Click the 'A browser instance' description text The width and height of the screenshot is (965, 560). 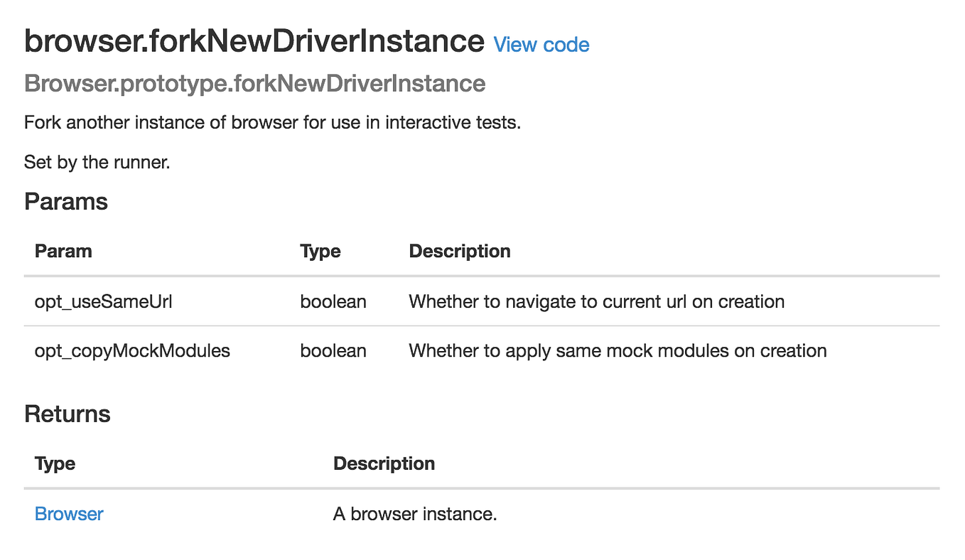(x=415, y=513)
